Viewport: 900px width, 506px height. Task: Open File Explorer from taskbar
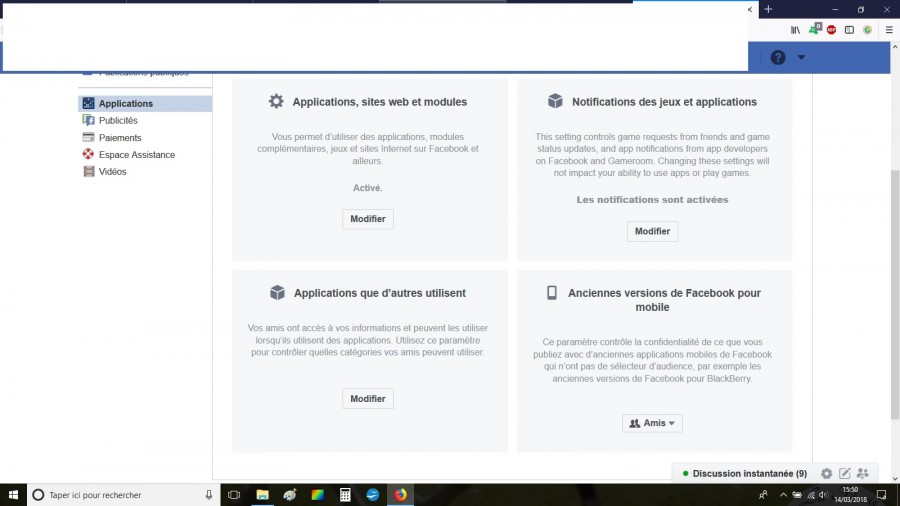pyautogui.click(x=262, y=495)
